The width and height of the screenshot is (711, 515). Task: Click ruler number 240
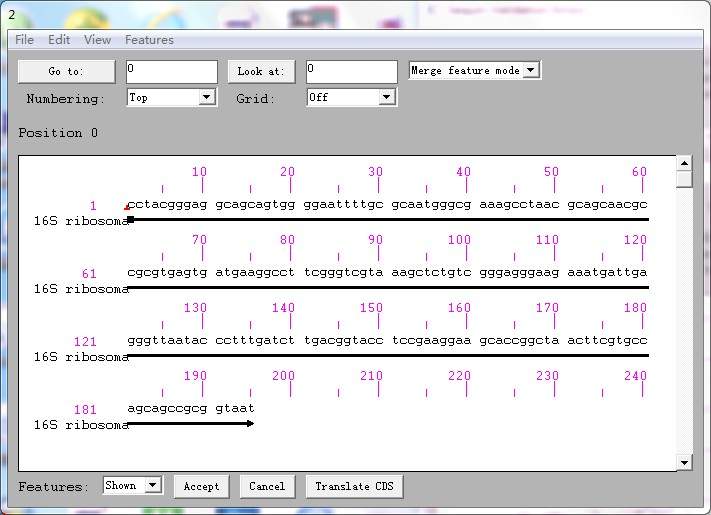coord(635,376)
